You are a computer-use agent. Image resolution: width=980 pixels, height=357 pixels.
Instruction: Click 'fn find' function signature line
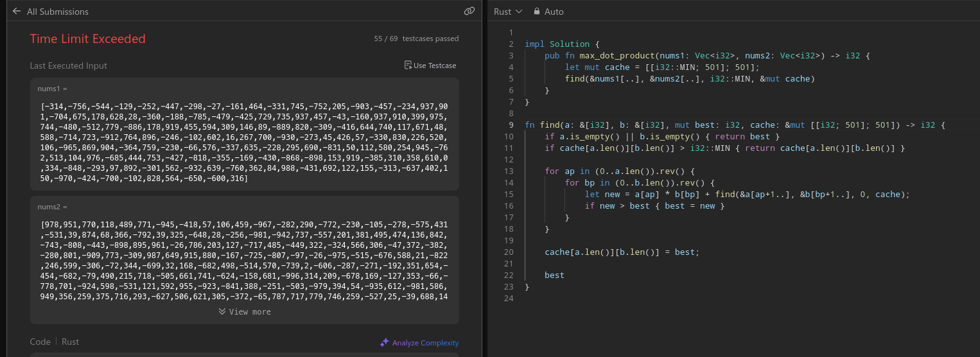(x=735, y=125)
